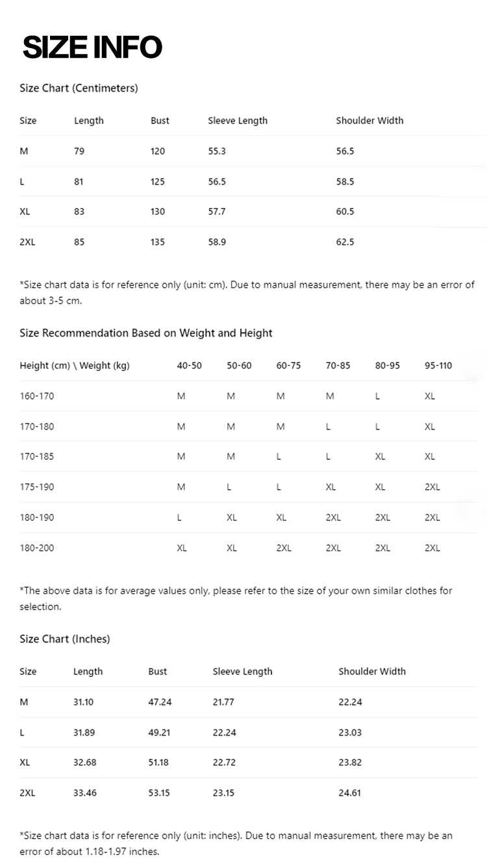Viewport: 487px width, 868px height.
Task: Click the 40-50 weight column header
Action: click(190, 366)
